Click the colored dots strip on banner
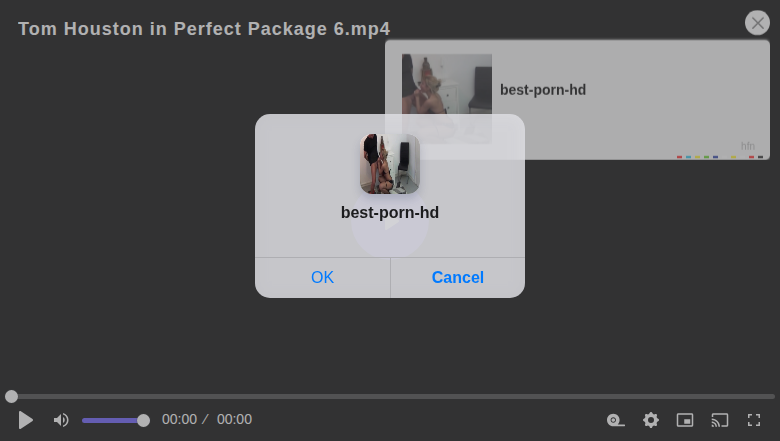This screenshot has width=780, height=441. [x=720, y=157]
